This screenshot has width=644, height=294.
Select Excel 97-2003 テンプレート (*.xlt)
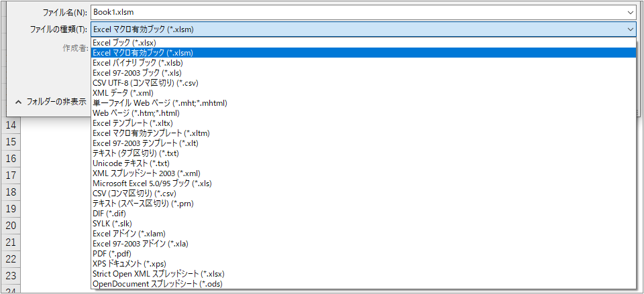coord(364,143)
